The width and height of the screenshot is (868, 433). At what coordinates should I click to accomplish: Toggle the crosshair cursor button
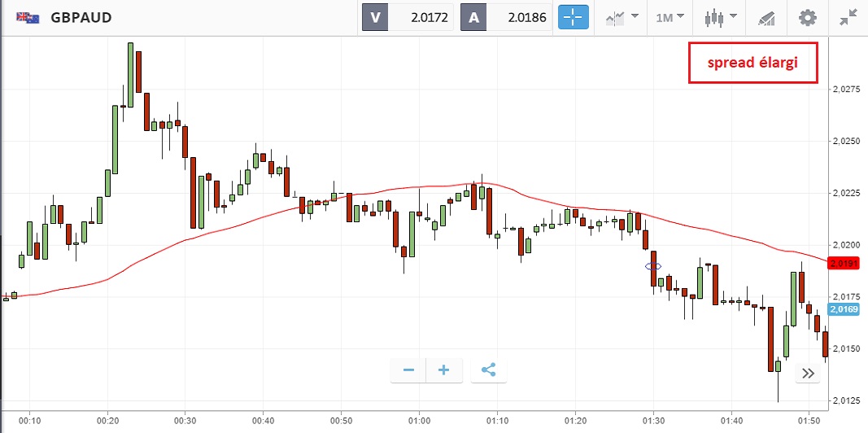(573, 17)
